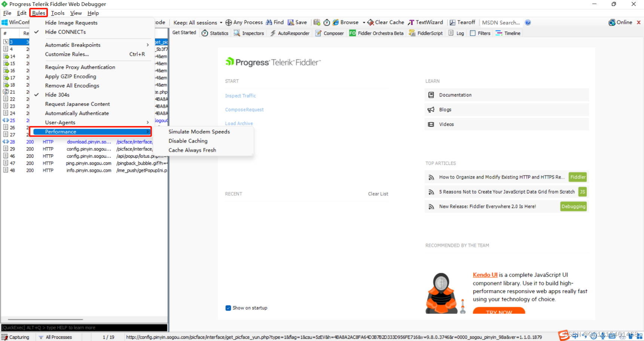Click the Any Process crosshair icon
This screenshot has height=341, width=644.
pyautogui.click(x=229, y=22)
